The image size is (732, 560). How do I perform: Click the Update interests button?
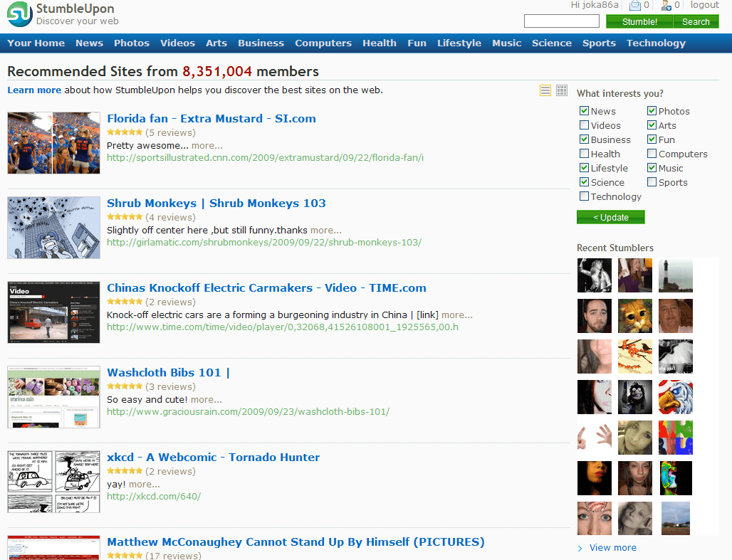point(611,217)
